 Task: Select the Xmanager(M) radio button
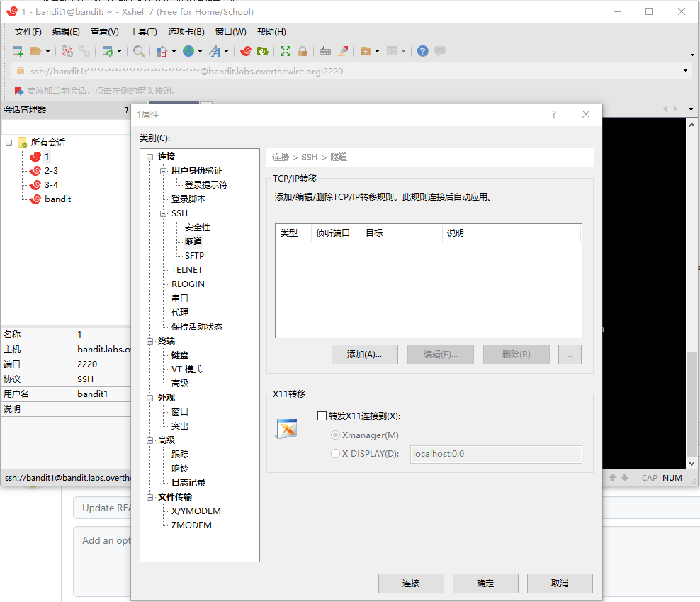click(335, 435)
